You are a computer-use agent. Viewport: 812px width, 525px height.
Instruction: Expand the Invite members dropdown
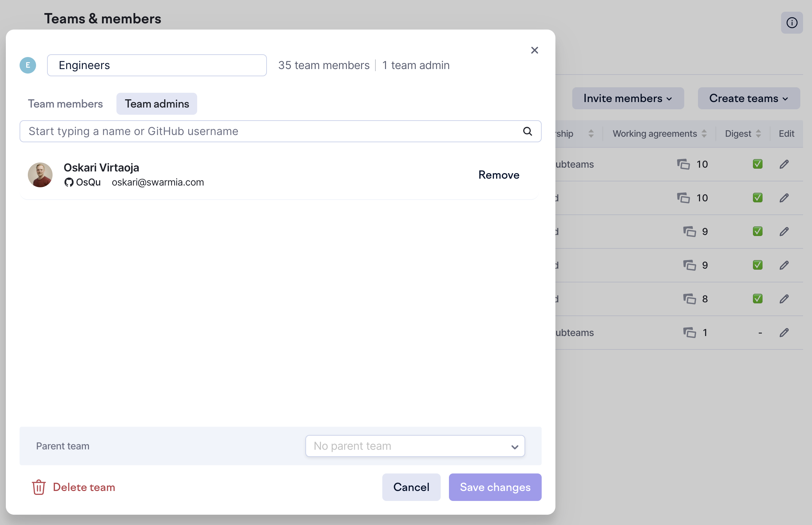628,98
